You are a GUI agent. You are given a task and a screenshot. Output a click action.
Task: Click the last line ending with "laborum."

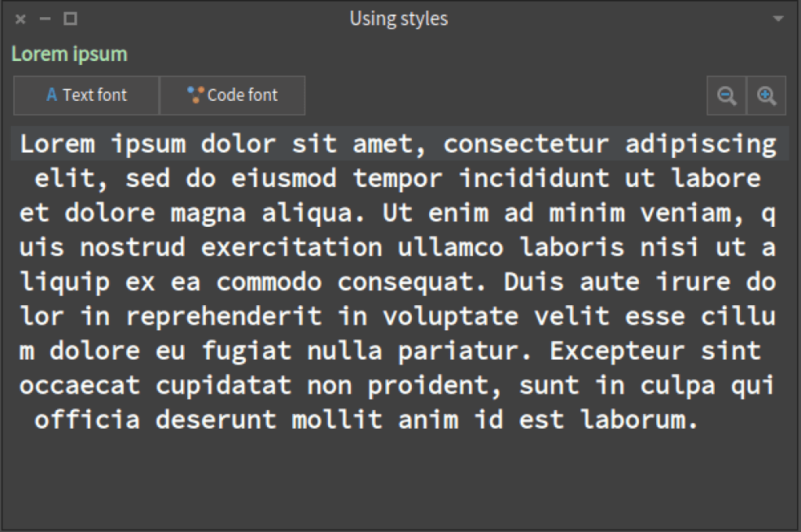pyautogui.click(x=366, y=419)
